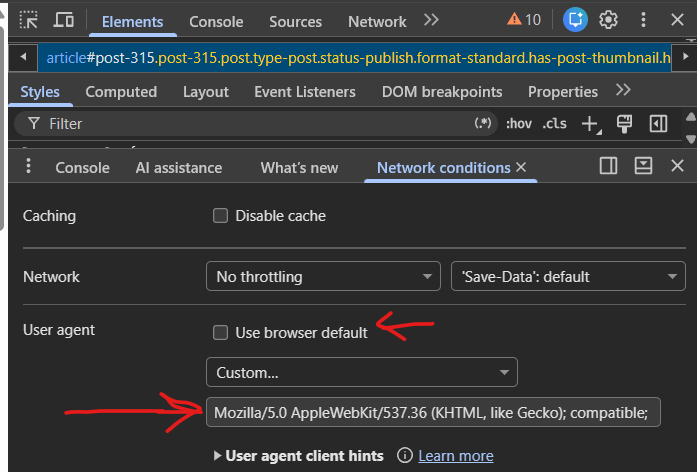
Task: Toggle regex filter icon in Filter field
Action: click(483, 123)
